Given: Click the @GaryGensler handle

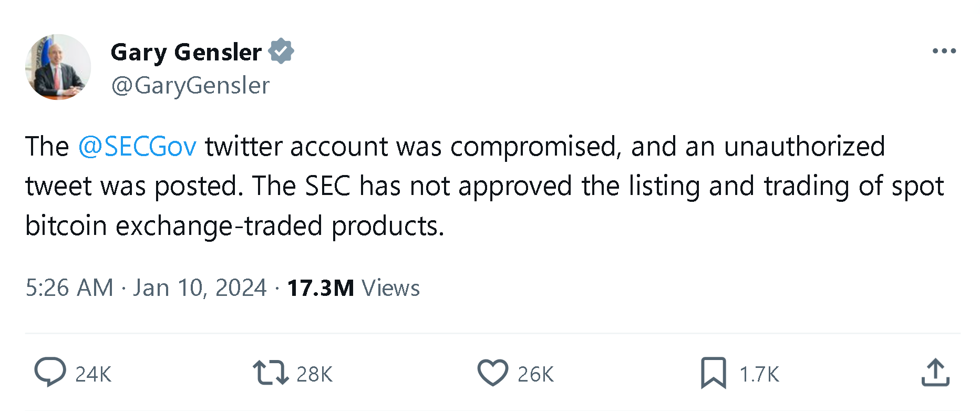Looking at the screenshot, I should (190, 85).
